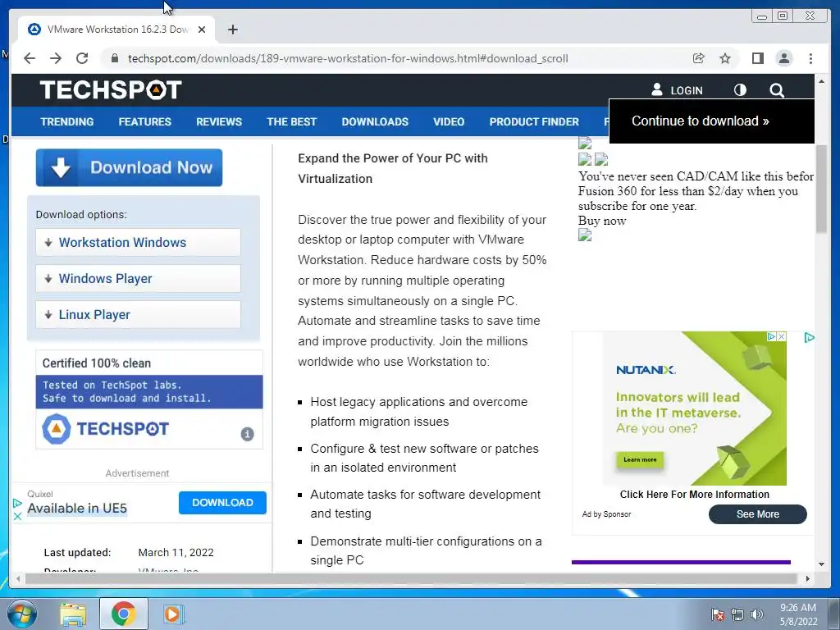The width and height of the screenshot is (840, 630).
Task: Open the DOWNLOADS section
Action: tap(375, 121)
